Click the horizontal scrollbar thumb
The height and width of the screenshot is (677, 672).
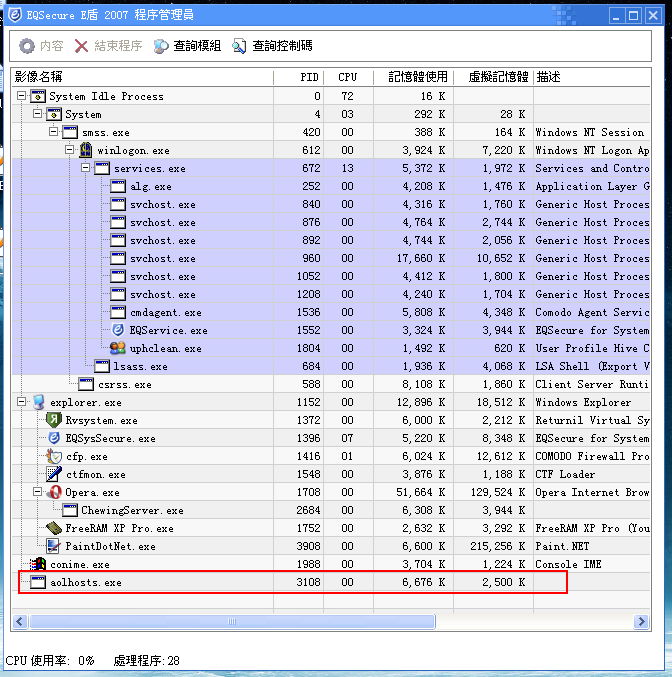232,621
